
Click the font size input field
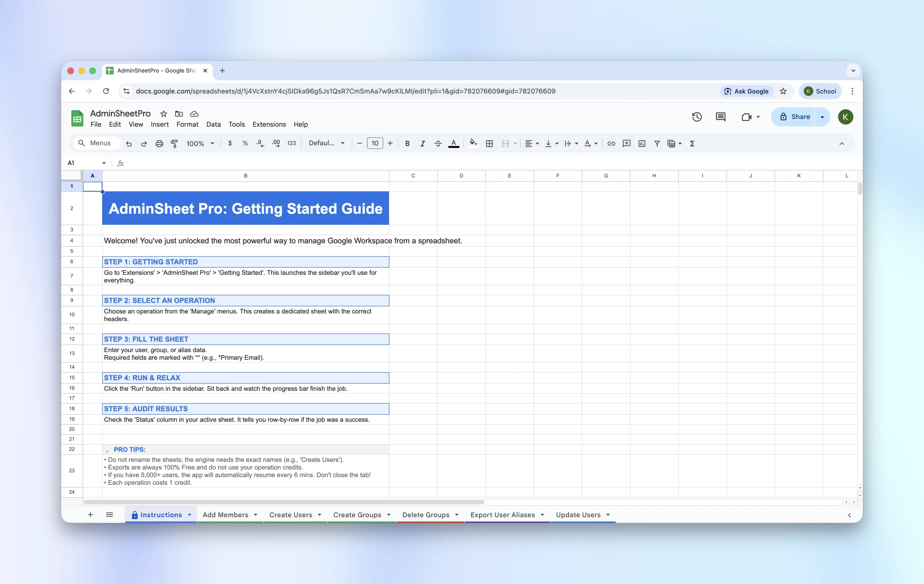375,144
